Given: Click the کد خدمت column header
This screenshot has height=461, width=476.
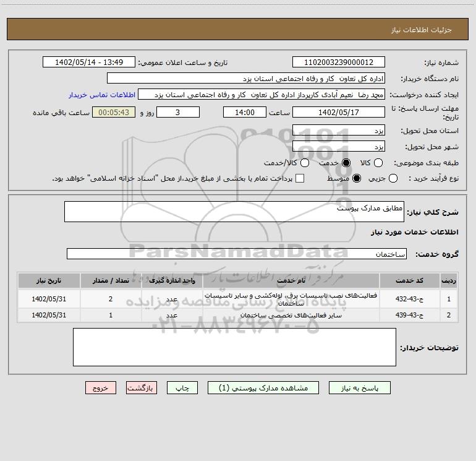Looking at the screenshot, I should tap(409, 280).
